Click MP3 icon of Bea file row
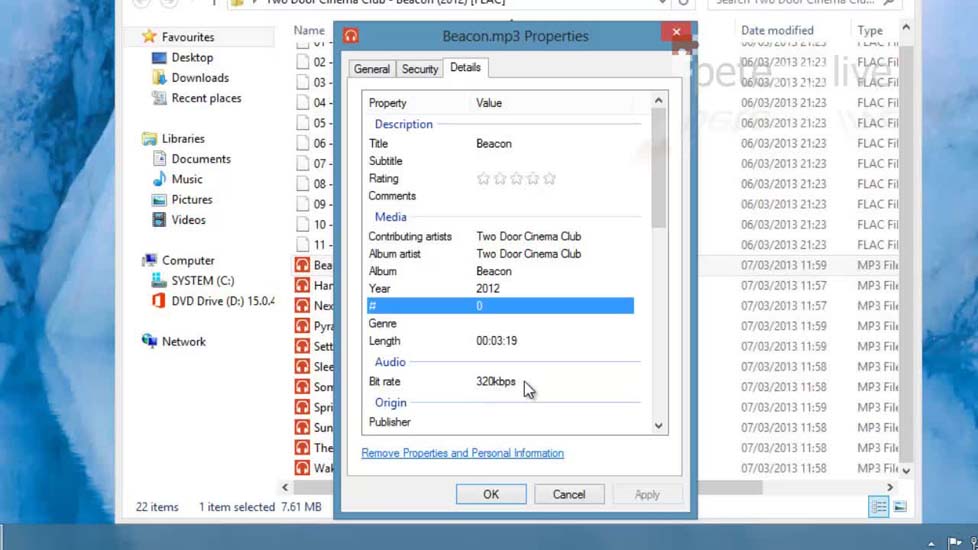 tap(302, 265)
